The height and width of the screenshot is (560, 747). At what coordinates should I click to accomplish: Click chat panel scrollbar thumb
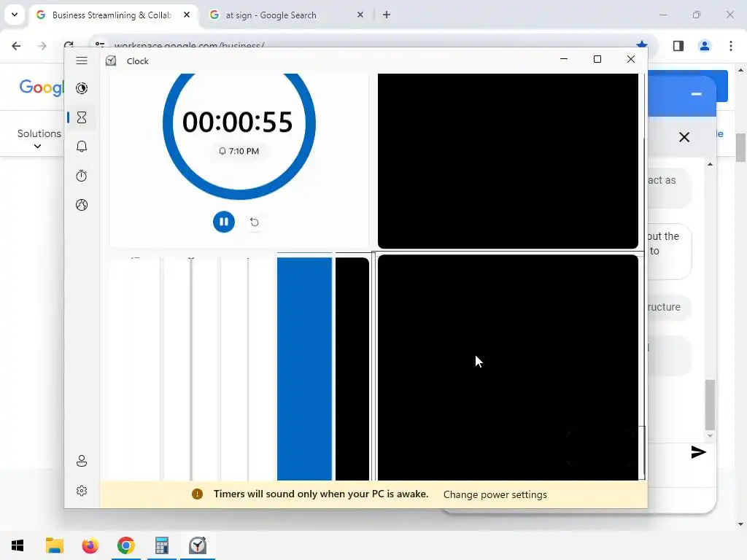710,405
